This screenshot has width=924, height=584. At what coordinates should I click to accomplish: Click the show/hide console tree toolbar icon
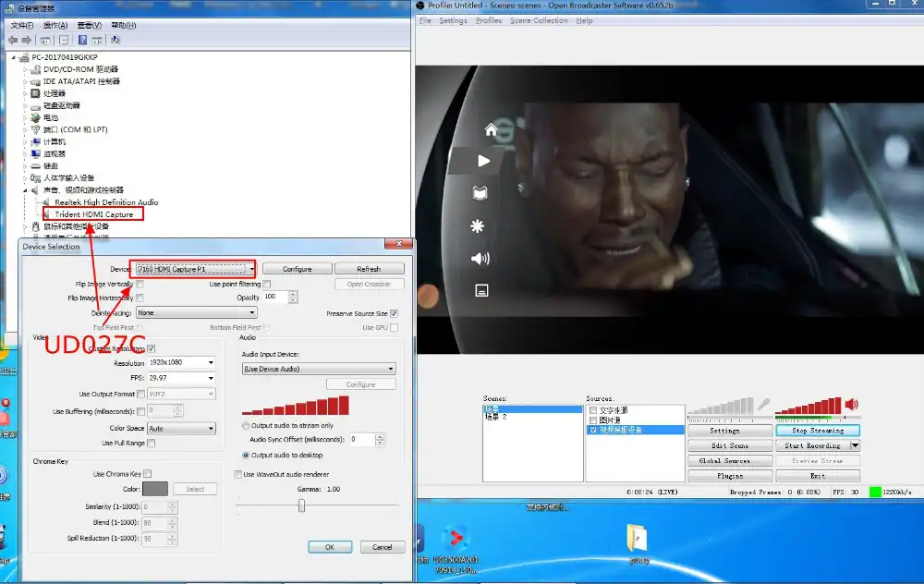pos(45,40)
